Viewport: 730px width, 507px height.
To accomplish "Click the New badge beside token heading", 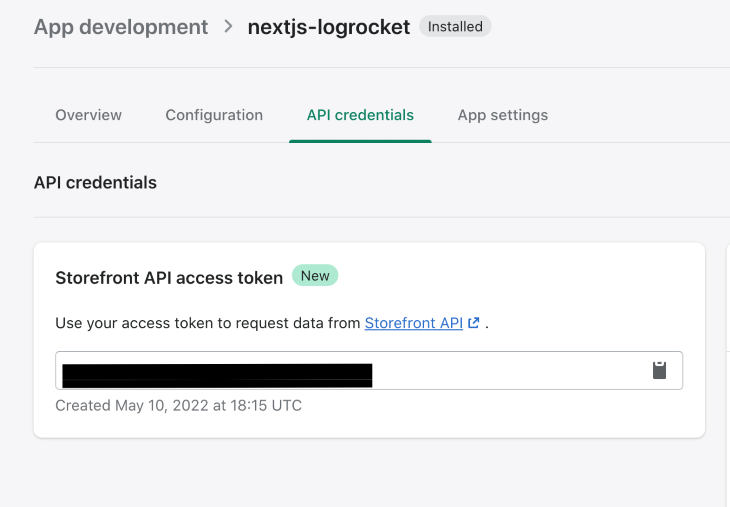I will click(x=315, y=276).
